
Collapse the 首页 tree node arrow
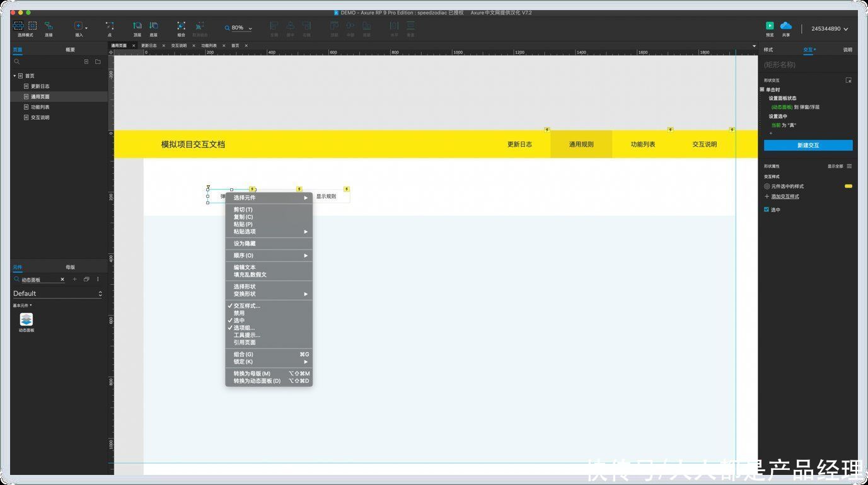[x=14, y=76]
